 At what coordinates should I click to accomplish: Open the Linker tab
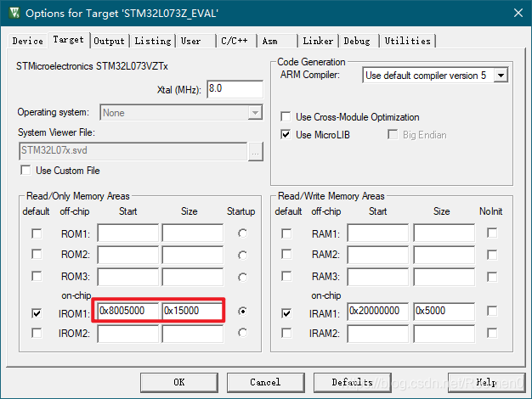coord(318,41)
